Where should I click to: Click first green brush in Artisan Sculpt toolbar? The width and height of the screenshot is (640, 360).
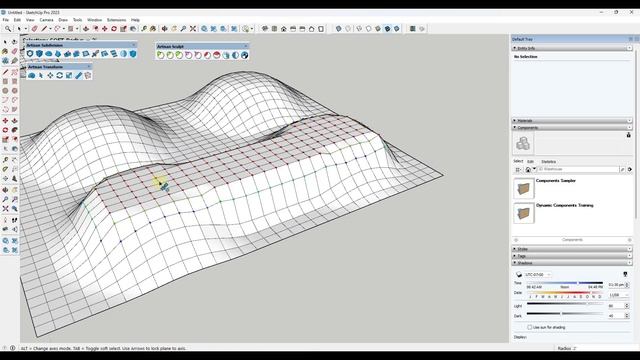[160, 55]
